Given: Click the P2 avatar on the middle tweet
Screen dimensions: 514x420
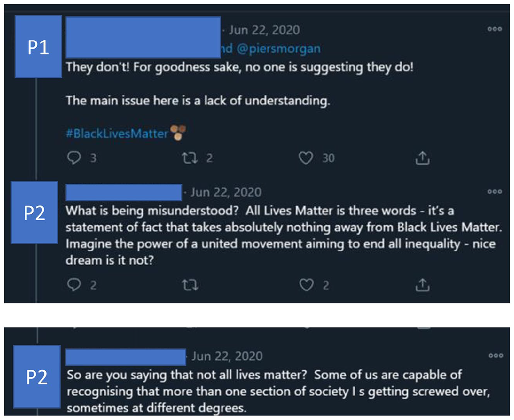Looking at the screenshot, I should click(x=34, y=212).
